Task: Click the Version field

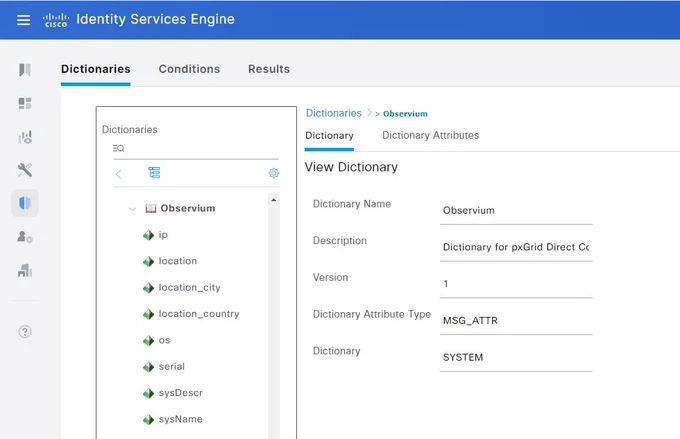Action: (516, 284)
